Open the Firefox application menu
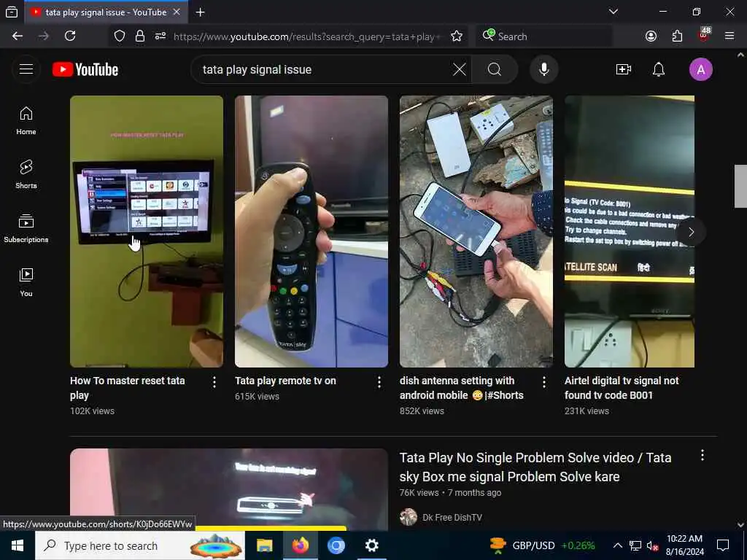The width and height of the screenshot is (747, 560). pyautogui.click(x=729, y=36)
